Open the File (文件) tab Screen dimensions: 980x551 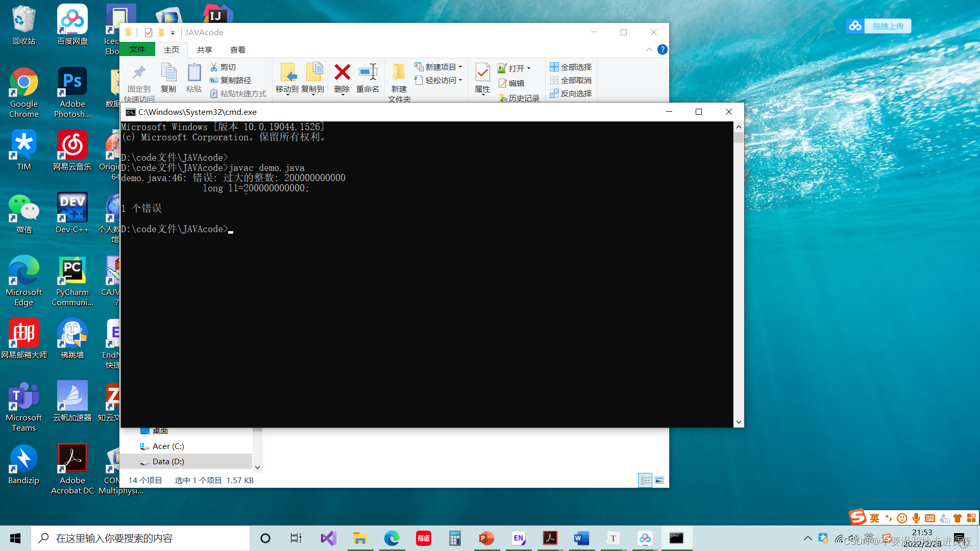[x=137, y=49]
